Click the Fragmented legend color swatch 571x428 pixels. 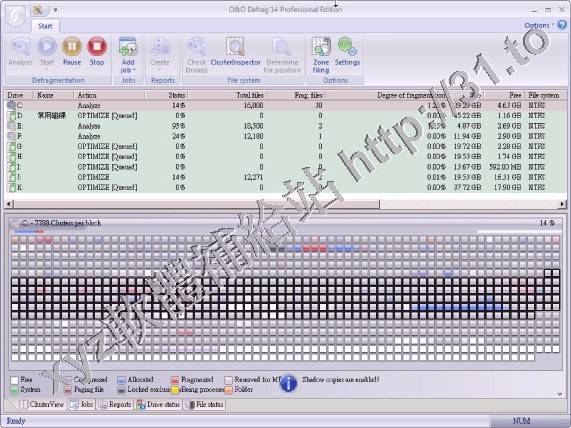point(175,380)
